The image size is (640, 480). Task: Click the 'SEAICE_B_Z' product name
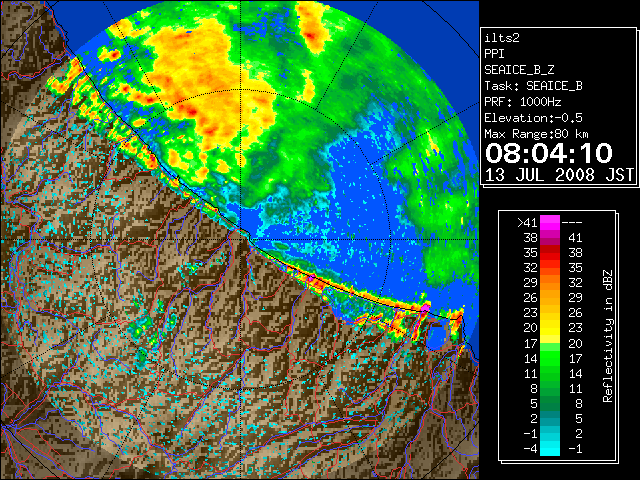coord(519,70)
